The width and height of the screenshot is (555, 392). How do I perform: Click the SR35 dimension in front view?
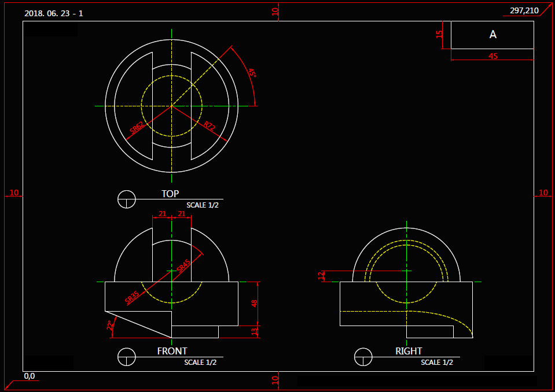click(132, 297)
